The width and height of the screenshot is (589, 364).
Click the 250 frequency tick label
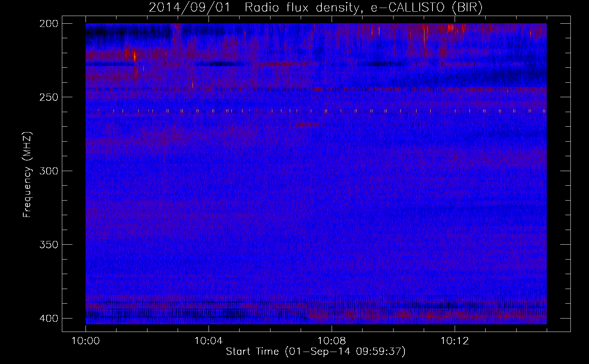point(48,97)
